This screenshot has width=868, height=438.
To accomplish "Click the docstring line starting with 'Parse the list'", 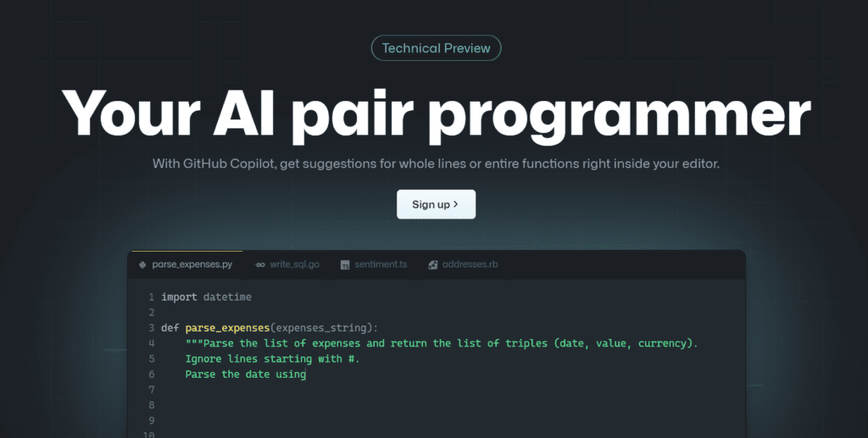I will click(442, 343).
